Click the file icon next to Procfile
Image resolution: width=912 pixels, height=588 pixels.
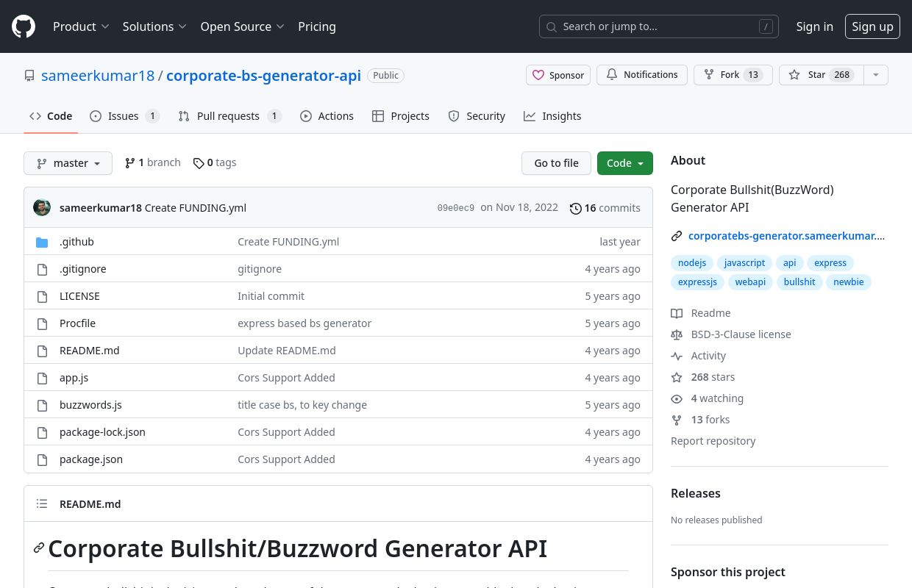click(42, 323)
